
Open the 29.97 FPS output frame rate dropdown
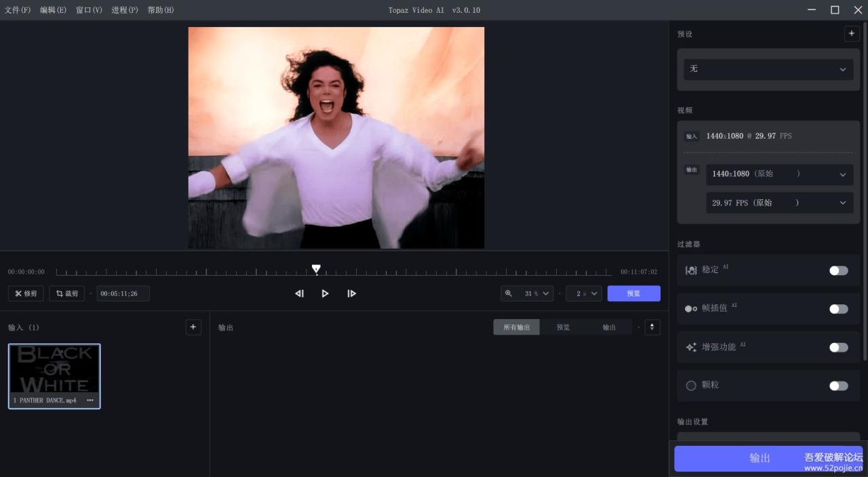tap(779, 203)
